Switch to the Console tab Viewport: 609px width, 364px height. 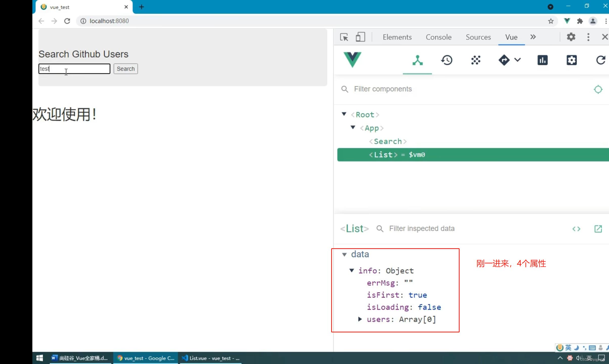(x=438, y=37)
